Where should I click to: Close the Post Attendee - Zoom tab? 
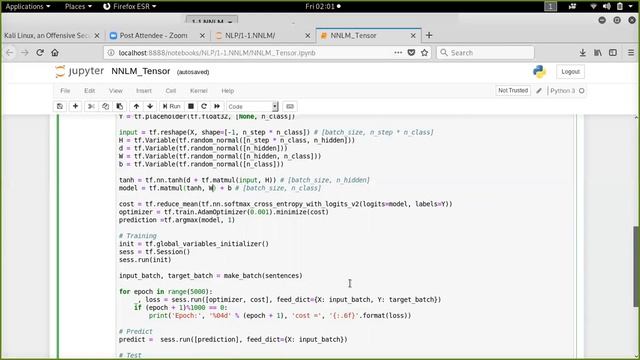202,36
